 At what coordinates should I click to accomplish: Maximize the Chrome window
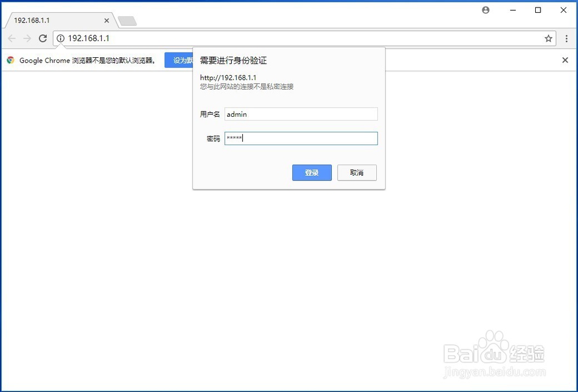538,10
